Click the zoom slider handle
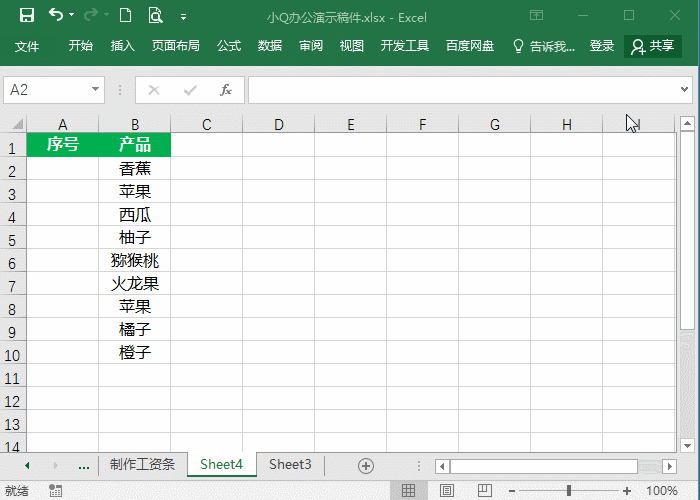This screenshot has height=500, width=700. coord(569,491)
